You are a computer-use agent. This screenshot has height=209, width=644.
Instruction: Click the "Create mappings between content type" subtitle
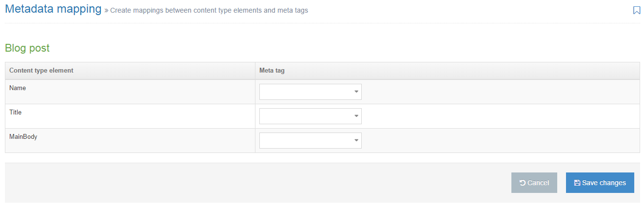pos(209,10)
